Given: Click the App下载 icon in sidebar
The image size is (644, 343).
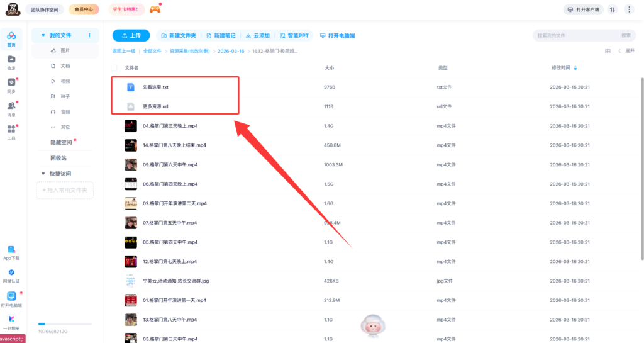Looking at the screenshot, I should pyautogui.click(x=11, y=249).
